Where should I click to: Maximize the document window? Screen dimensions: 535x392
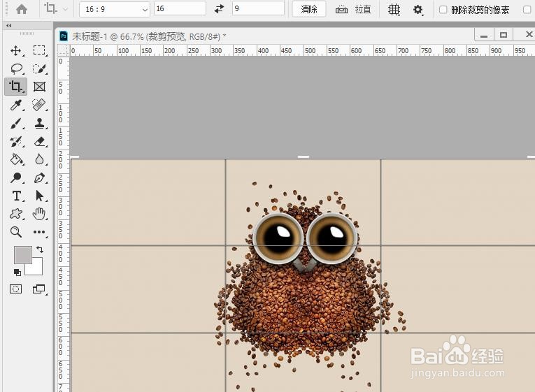pos(503,35)
